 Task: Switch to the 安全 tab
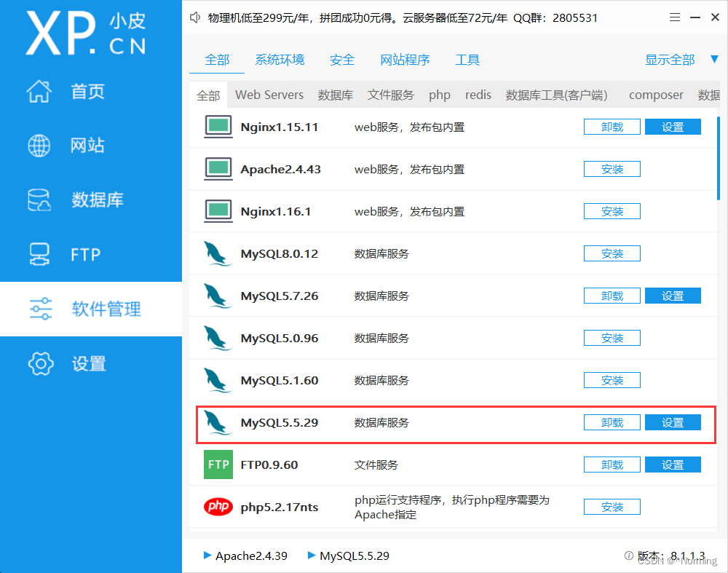point(342,60)
